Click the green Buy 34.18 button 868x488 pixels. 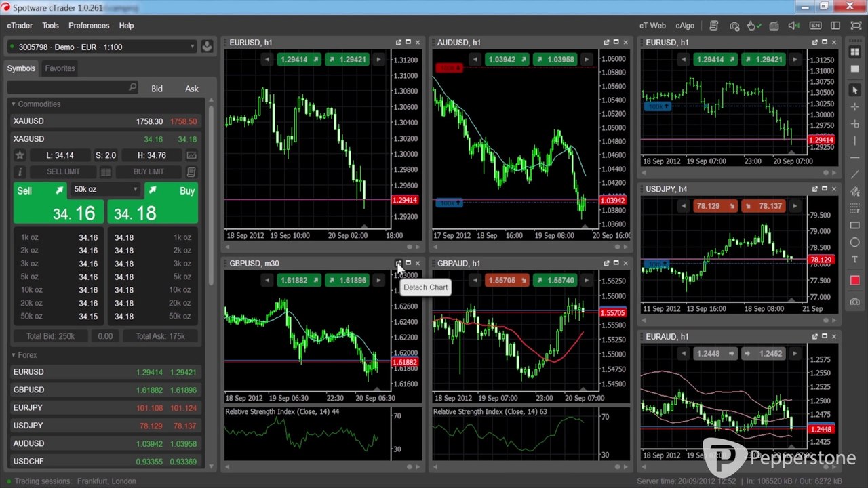click(153, 203)
